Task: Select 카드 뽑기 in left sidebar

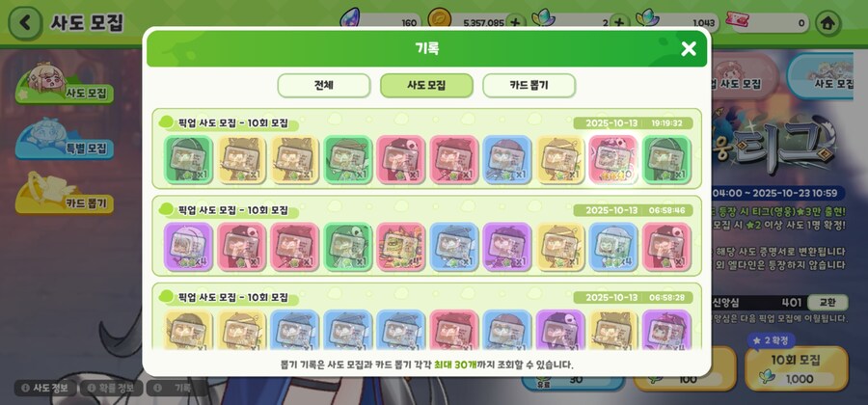Action: click(x=66, y=196)
